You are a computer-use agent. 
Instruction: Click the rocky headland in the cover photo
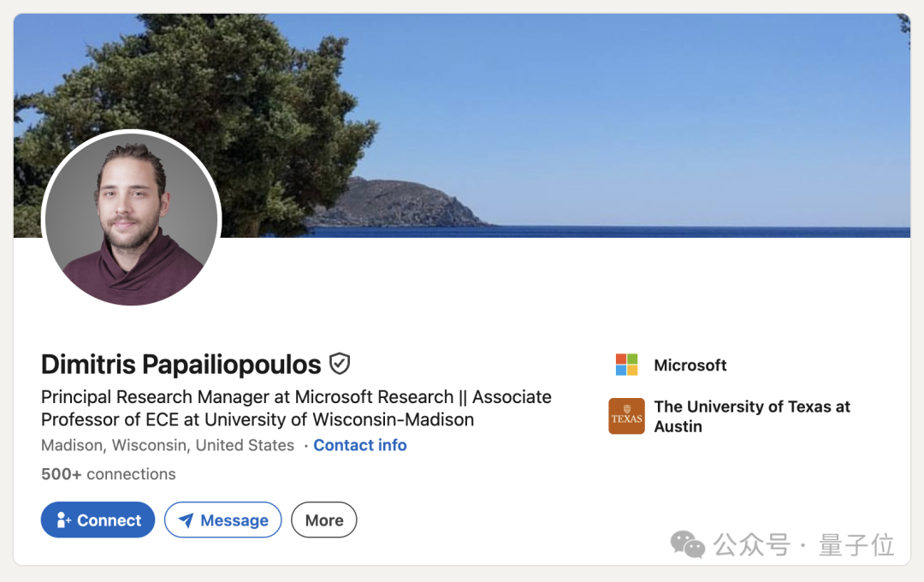400,204
